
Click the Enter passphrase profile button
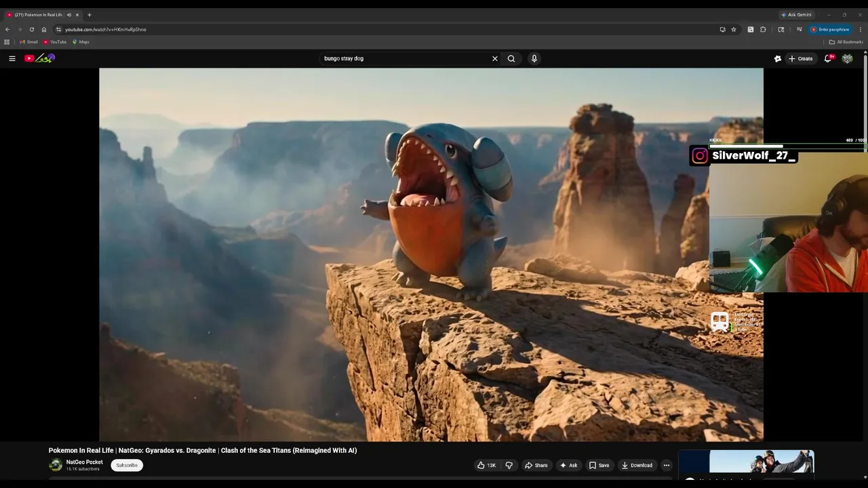click(x=830, y=29)
